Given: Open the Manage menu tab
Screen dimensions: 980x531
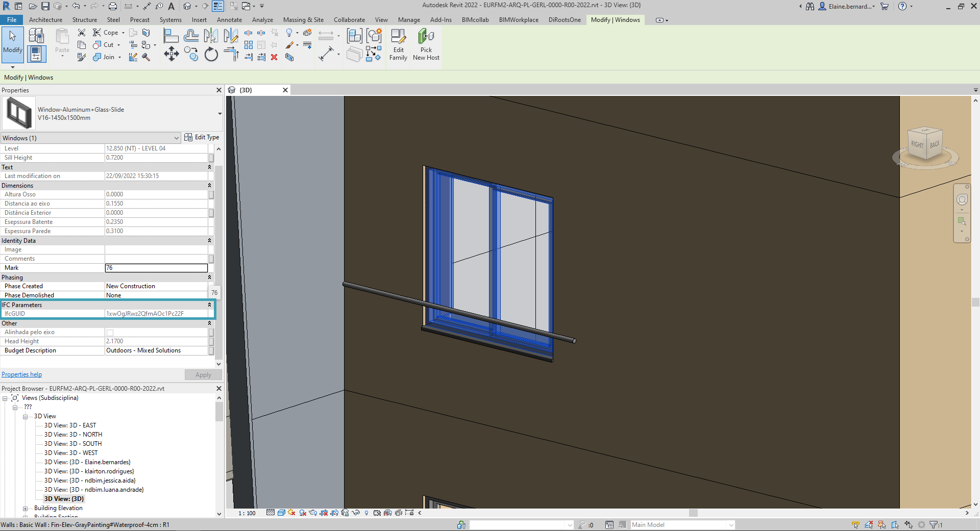Looking at the screenshot, I should coord(408,20).
